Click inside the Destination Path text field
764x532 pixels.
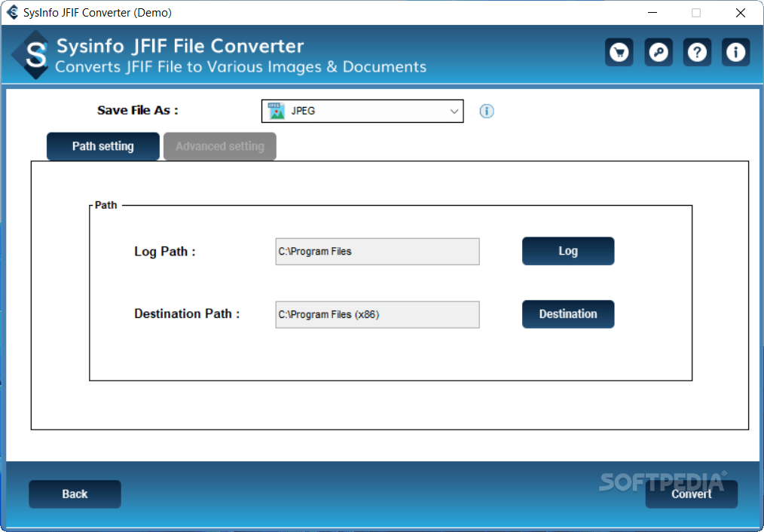[377, 314]
